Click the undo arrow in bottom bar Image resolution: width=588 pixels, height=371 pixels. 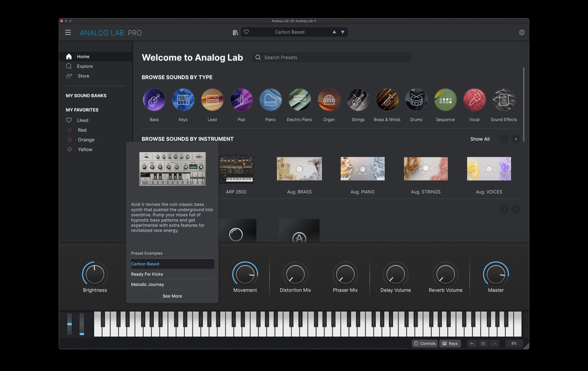(472, 344)
